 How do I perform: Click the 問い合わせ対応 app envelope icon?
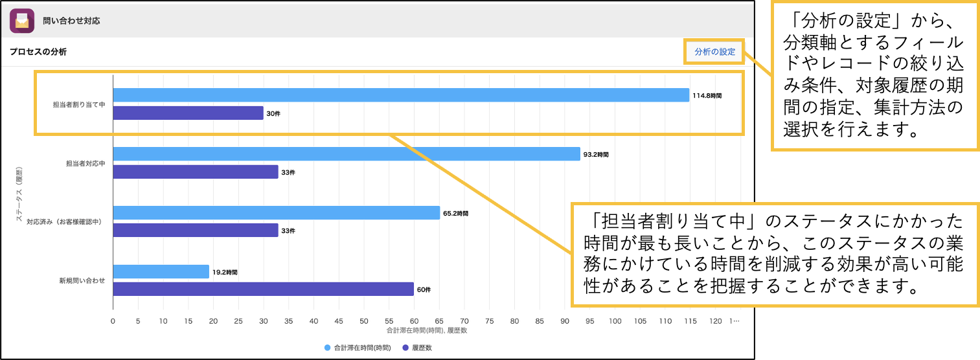22,21
